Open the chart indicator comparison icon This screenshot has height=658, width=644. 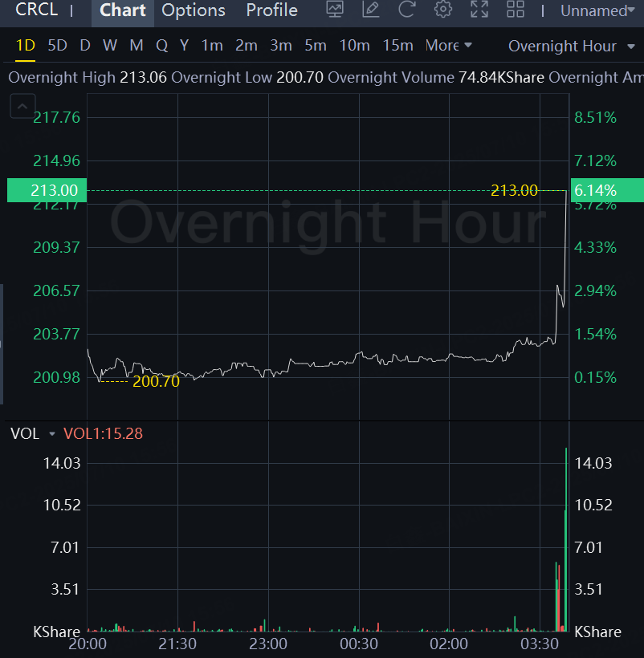pos(335,10)
